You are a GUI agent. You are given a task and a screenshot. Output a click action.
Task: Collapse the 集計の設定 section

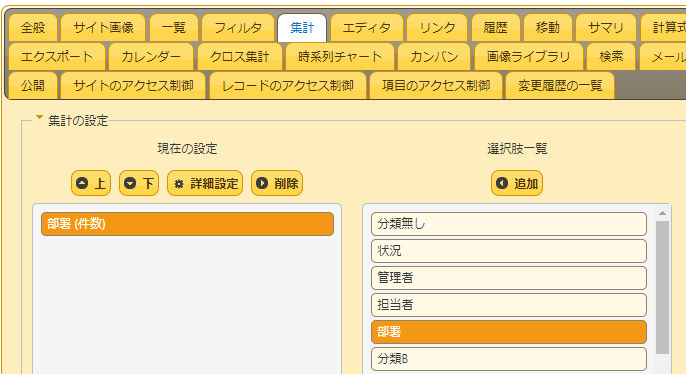tap(39, 118)
